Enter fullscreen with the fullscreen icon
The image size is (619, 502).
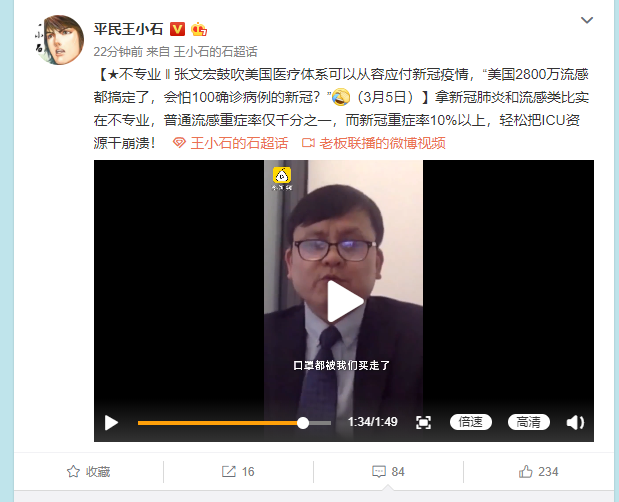tap(423, 423)
